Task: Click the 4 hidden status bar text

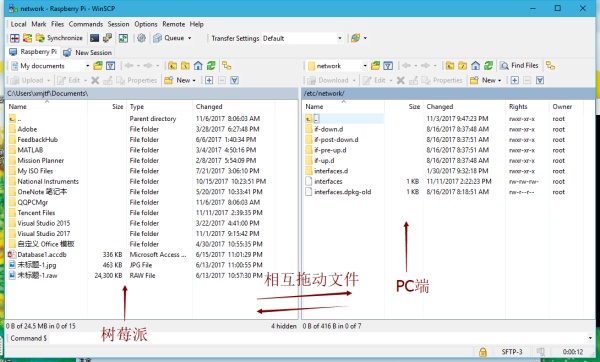Action: click(x=284, y=326)
